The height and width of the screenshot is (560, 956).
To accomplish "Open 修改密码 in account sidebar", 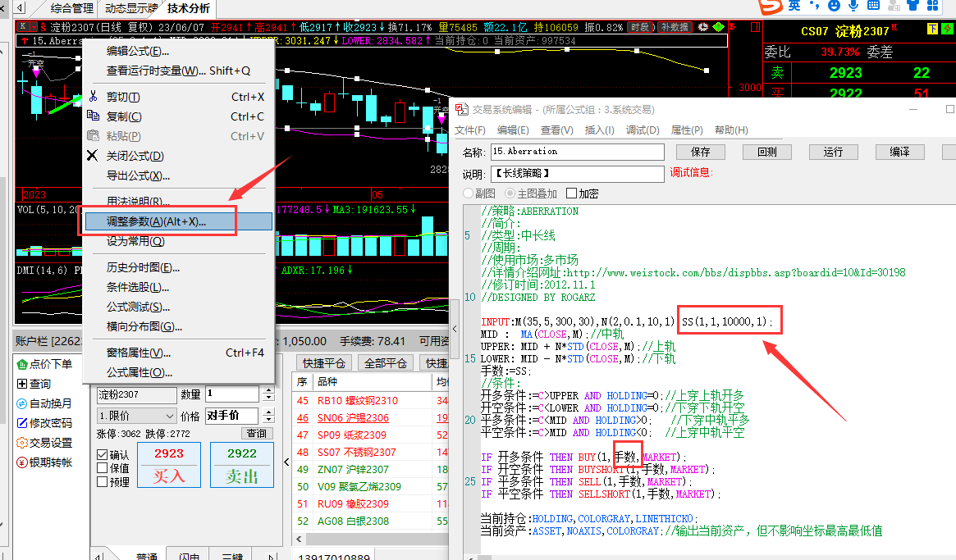I will (44, 423).
